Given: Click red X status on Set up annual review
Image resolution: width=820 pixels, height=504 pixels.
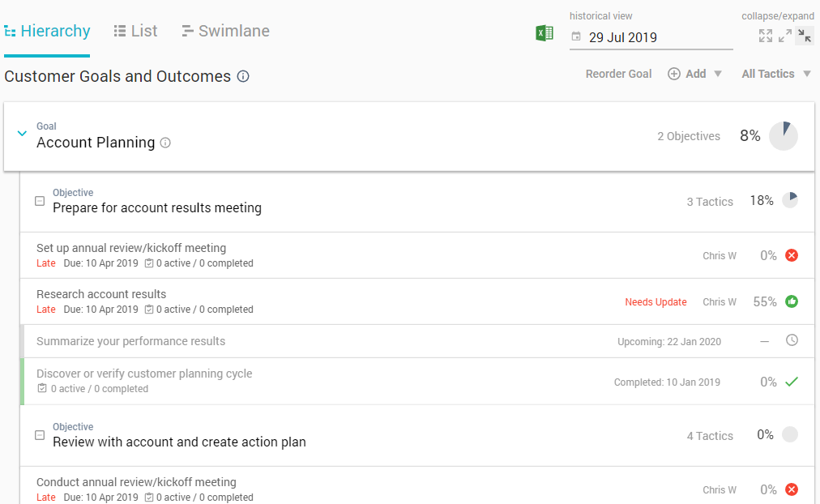Looking at the screenshot, I should 792,255.
